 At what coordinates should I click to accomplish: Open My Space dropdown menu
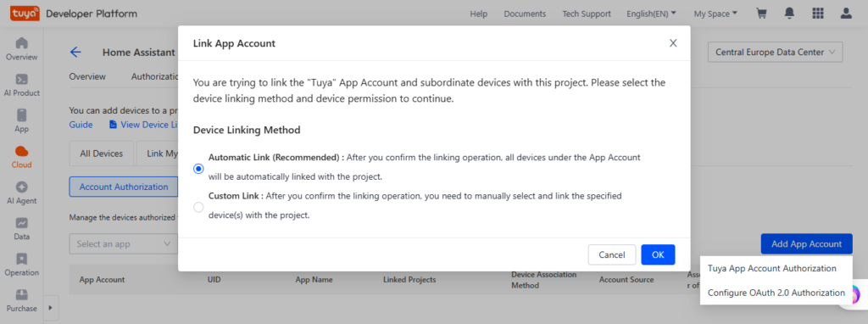point(715,14)
